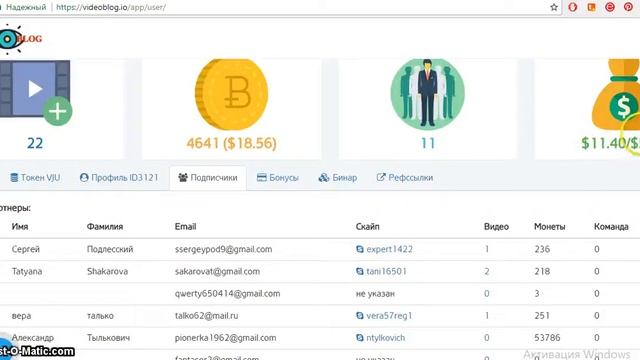This screenshot has height=360, width=640.
Task: Click the Email column header
Action: pos(185,227)
